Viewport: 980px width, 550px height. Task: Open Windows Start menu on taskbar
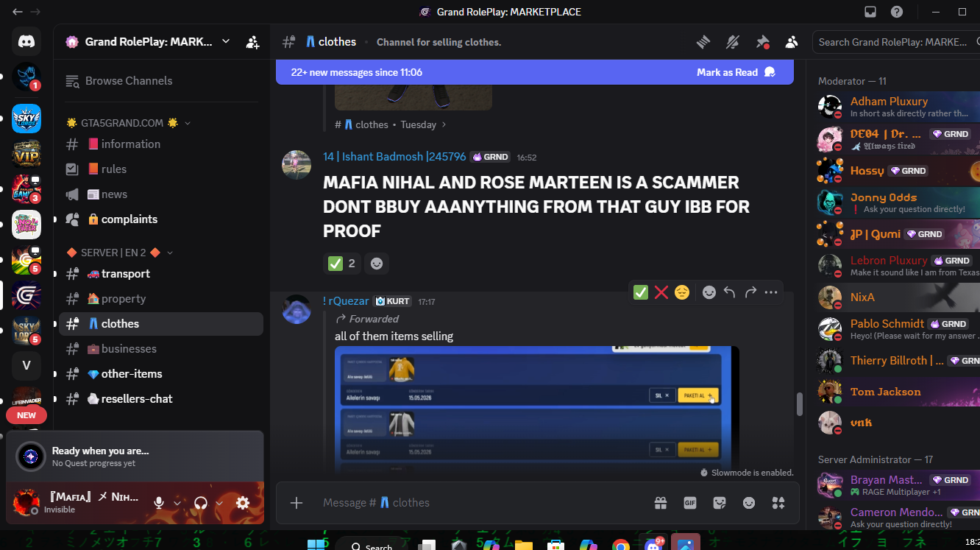pyautogui.click(x=316, y=545)
